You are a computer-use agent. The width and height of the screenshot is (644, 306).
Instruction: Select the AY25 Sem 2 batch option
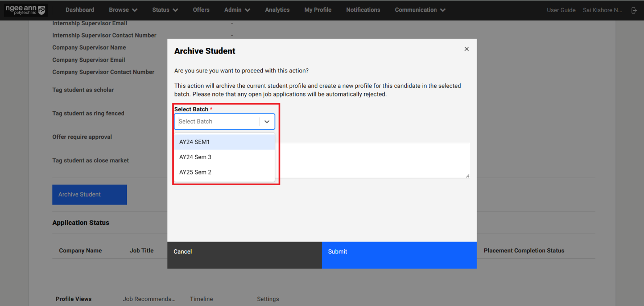coord(195,172)
